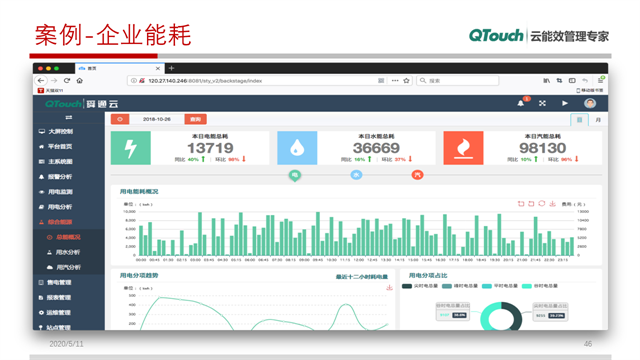Enter fullscreen via expand arrows icon

pyautogui.click(x=542, y=103)
